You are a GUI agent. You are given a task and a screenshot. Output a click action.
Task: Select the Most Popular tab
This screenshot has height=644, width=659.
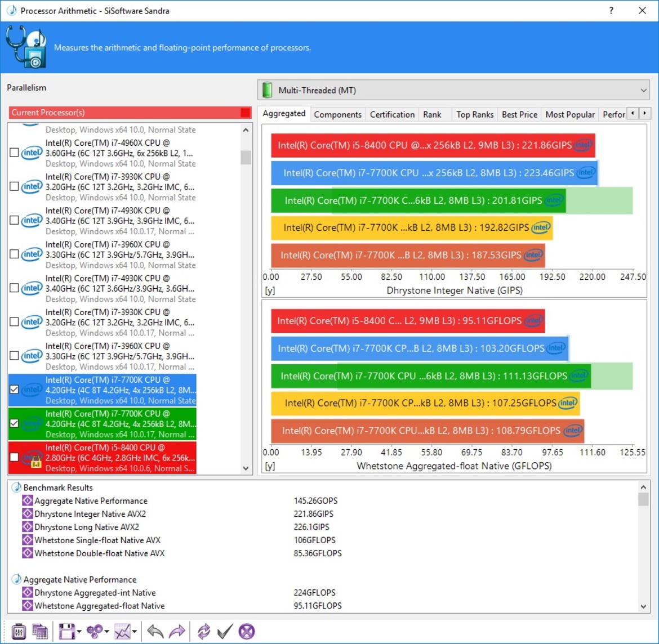pos(570,114)
